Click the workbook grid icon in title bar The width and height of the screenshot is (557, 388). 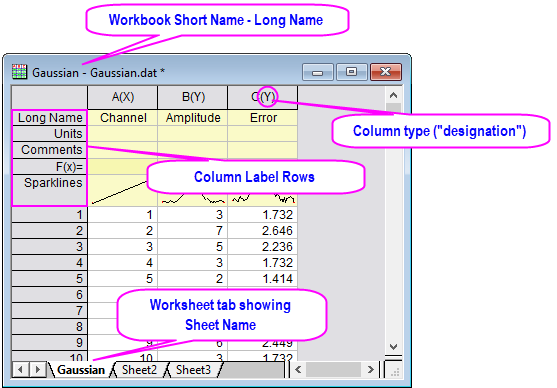19,71
